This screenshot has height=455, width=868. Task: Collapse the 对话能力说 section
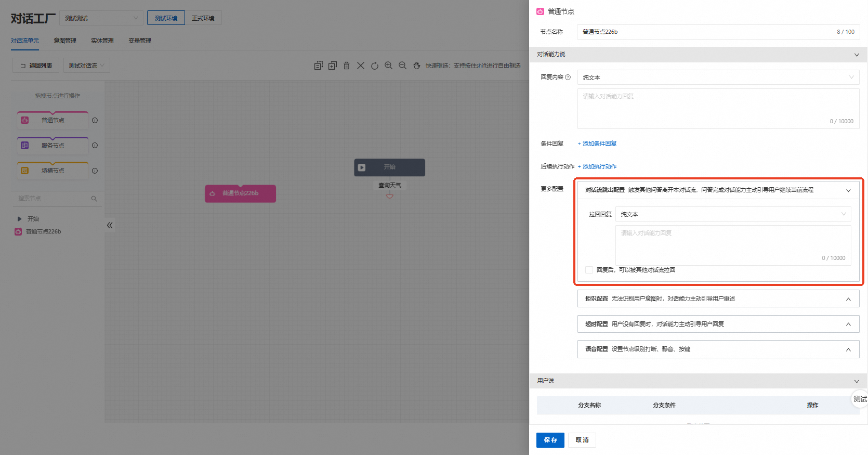[x=857, y=55]
